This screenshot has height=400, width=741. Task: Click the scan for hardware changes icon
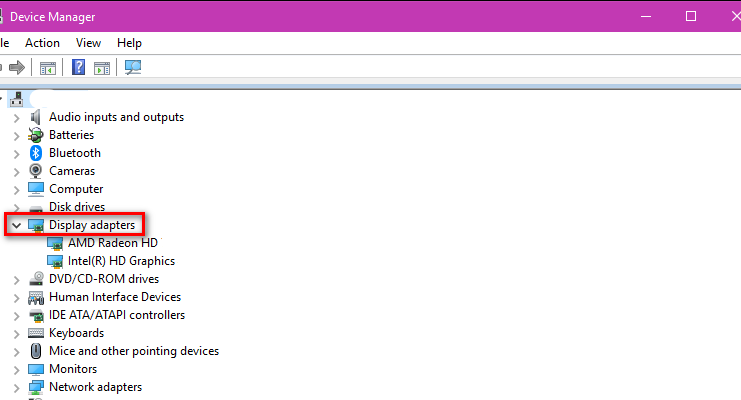pyautogui.click(x=133, y=67)
